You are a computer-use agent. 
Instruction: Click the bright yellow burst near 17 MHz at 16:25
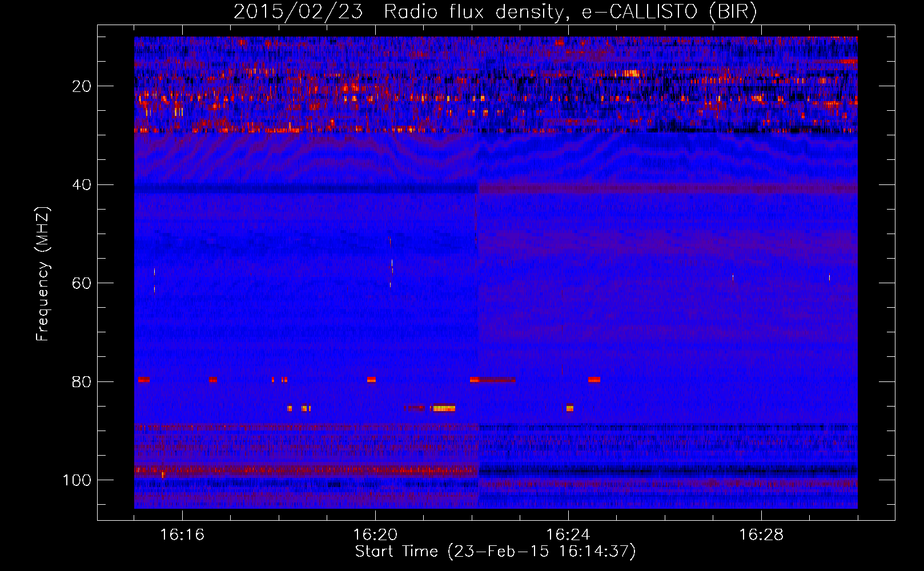(631, 73)
